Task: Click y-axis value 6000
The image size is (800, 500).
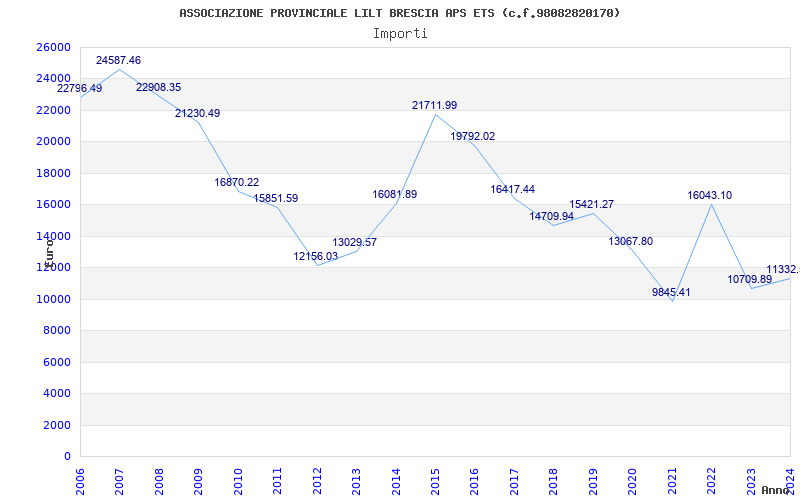Action: tap(56, 362)
